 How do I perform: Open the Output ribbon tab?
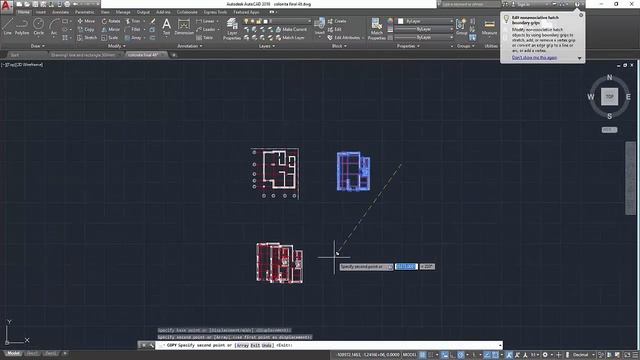143,12
